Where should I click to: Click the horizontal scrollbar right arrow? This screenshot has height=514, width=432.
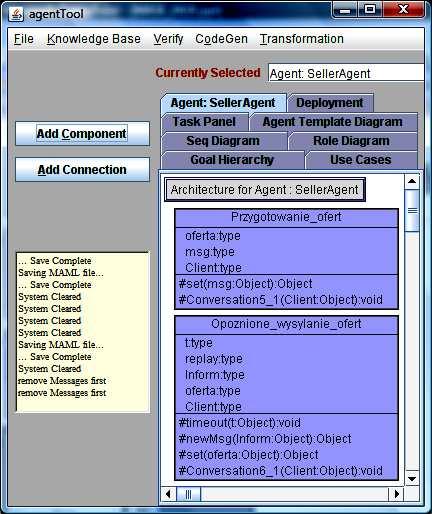pos(396,494)
